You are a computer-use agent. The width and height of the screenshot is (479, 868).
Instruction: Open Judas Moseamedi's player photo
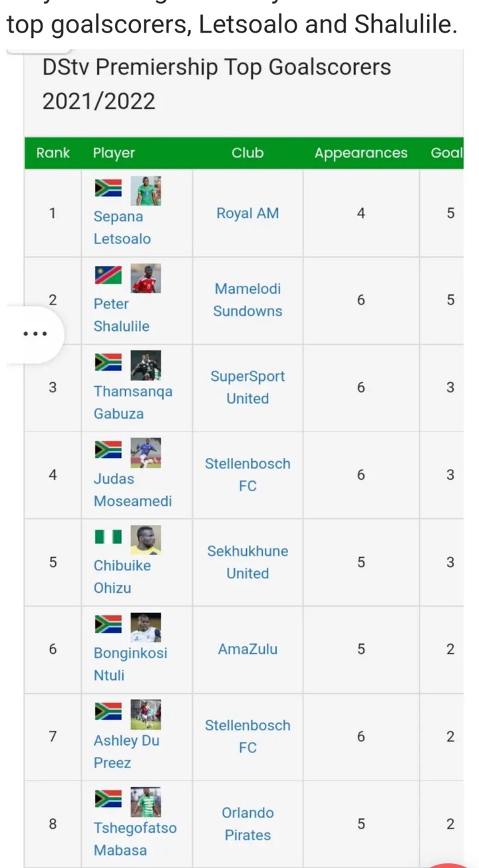(145, 453)
